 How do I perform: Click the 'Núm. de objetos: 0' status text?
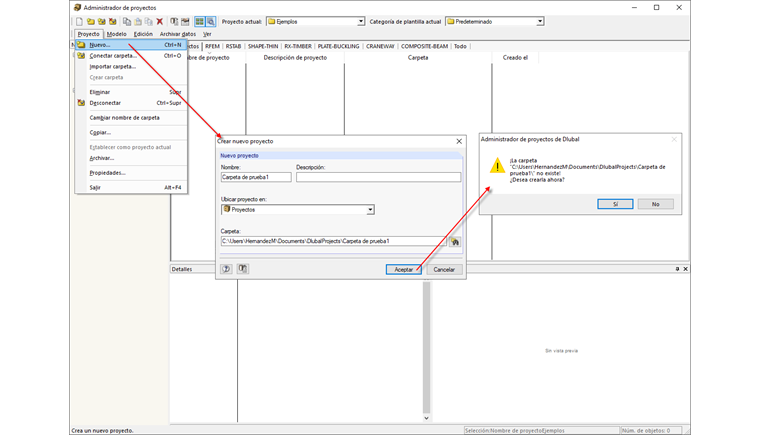click(x=646, y=431)
